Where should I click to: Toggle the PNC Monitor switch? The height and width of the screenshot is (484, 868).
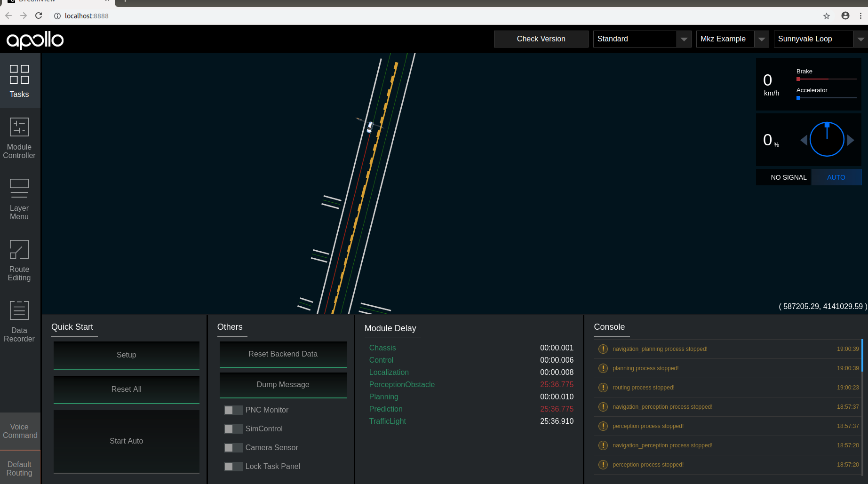(x=233, y=410)
